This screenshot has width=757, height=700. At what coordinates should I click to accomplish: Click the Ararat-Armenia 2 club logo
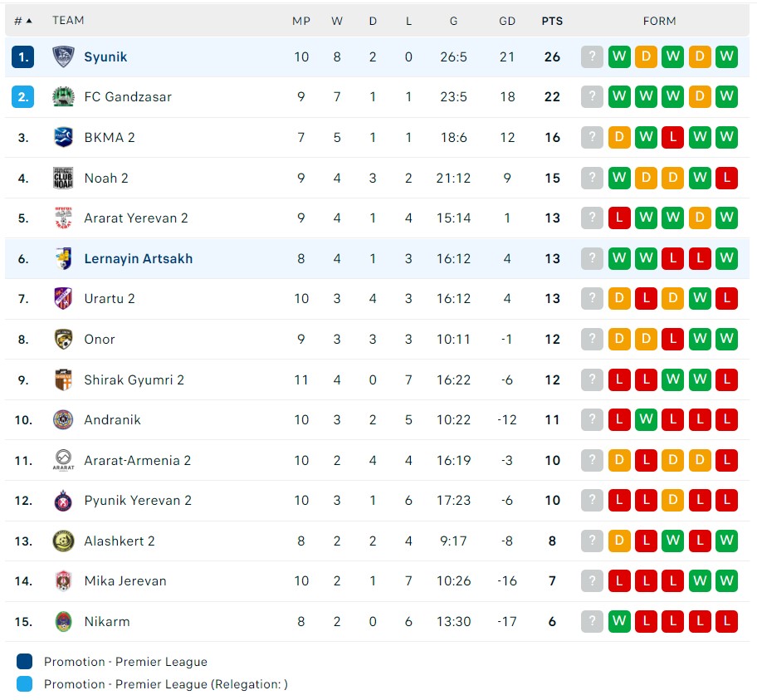pyautogui.click(x=62, y=460)
